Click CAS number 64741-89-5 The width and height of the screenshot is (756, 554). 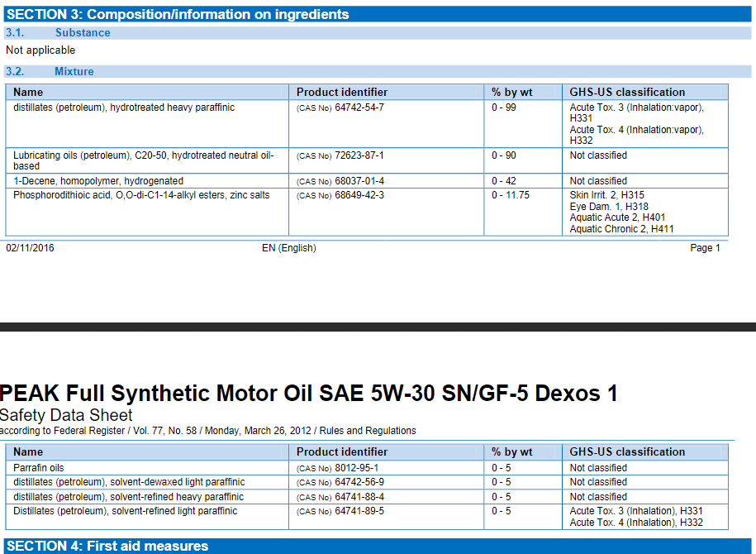click(x=359, y=511)
